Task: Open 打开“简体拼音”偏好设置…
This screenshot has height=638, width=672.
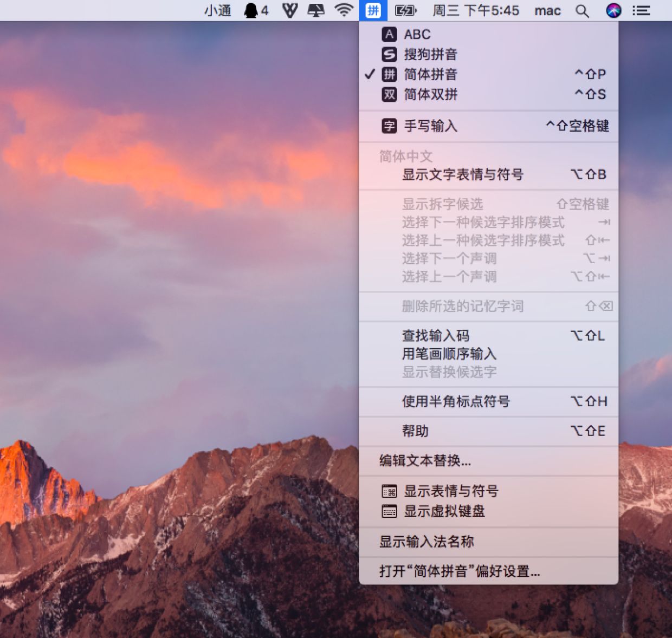Action: pyautogui.click(x=488, y=571)
